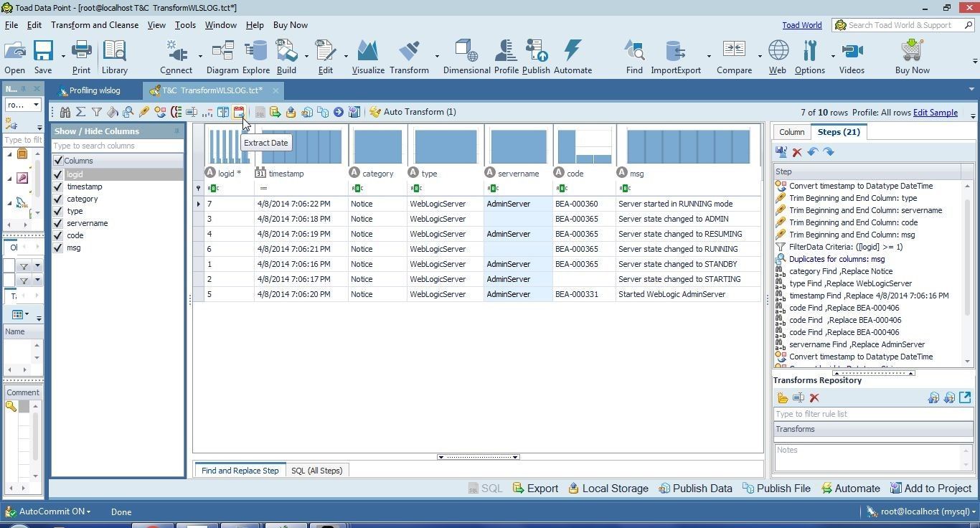Expand the Options button dropdown arrow
980x528 pixels.
[833, 56]
